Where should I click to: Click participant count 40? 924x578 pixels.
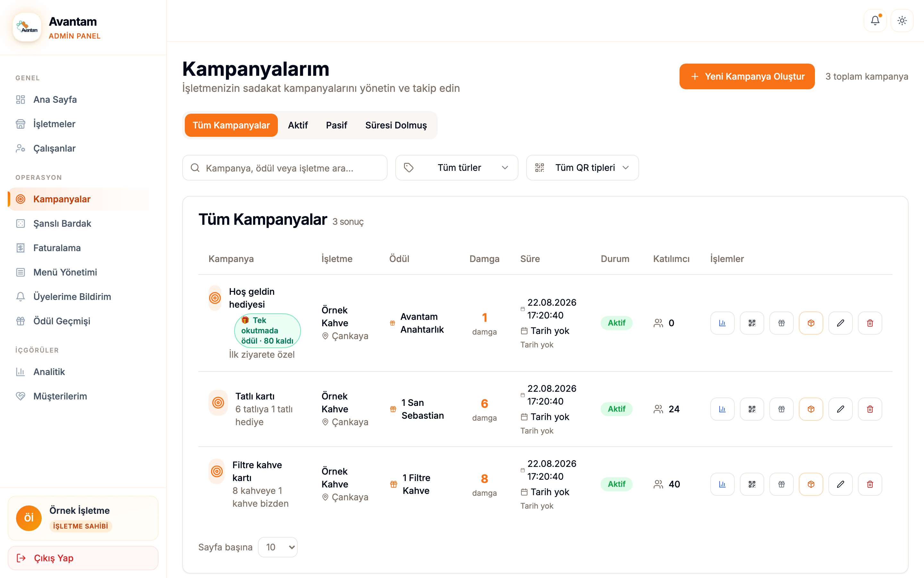(674, 484)
